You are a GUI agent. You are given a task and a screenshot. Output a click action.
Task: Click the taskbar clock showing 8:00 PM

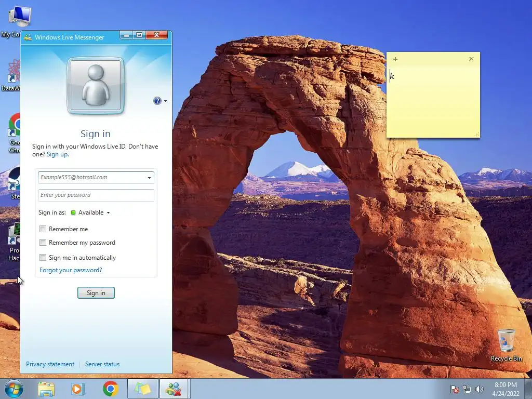pyautogui.click(x=506, y=389)
